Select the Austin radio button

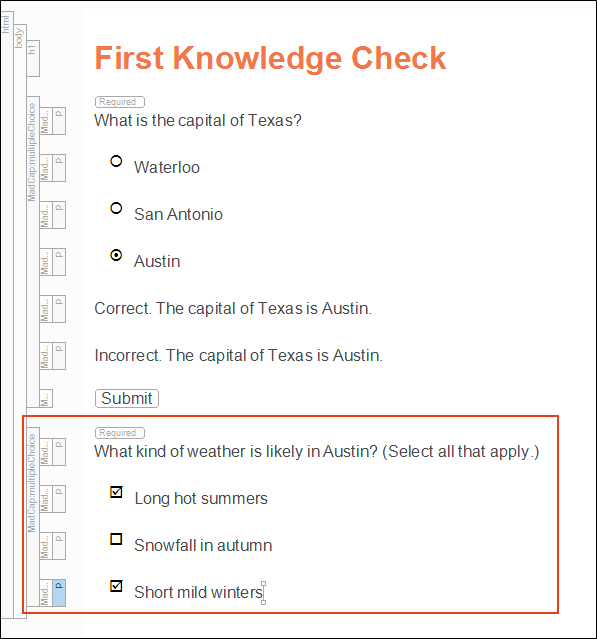click(116, 255)
